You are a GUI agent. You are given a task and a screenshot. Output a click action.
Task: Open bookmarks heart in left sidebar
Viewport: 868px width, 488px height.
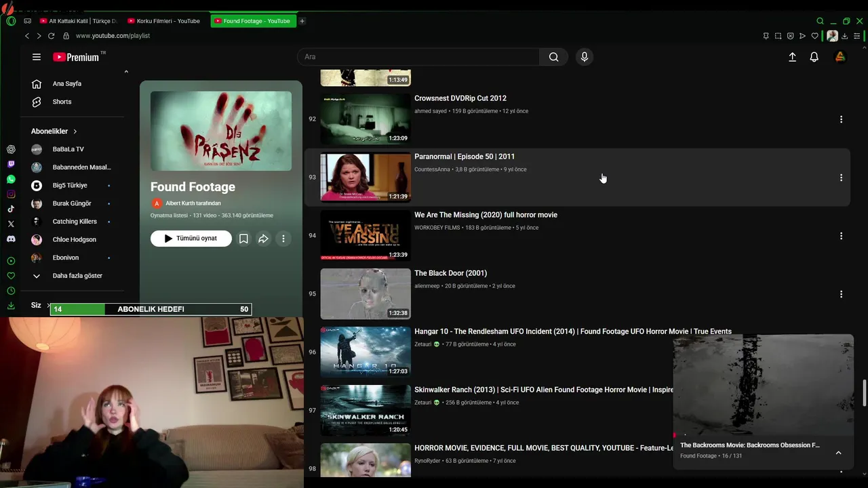(11, 276)
